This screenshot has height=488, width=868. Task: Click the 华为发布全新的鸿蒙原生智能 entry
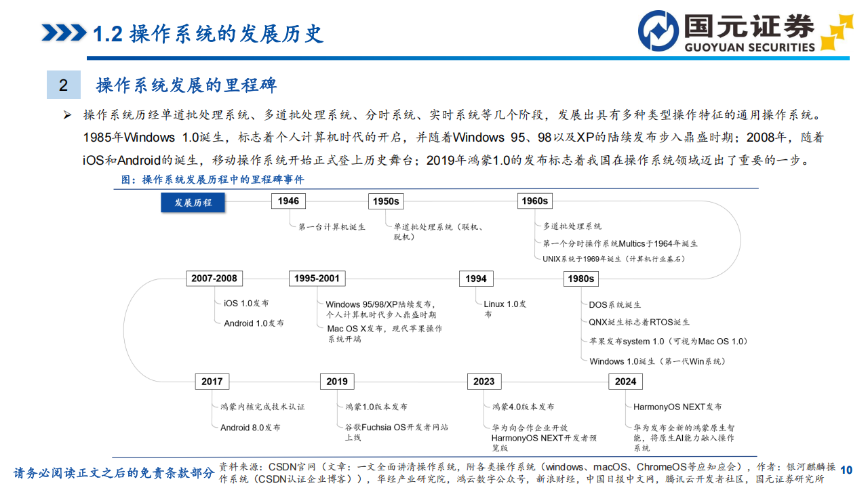pos(684,439)
